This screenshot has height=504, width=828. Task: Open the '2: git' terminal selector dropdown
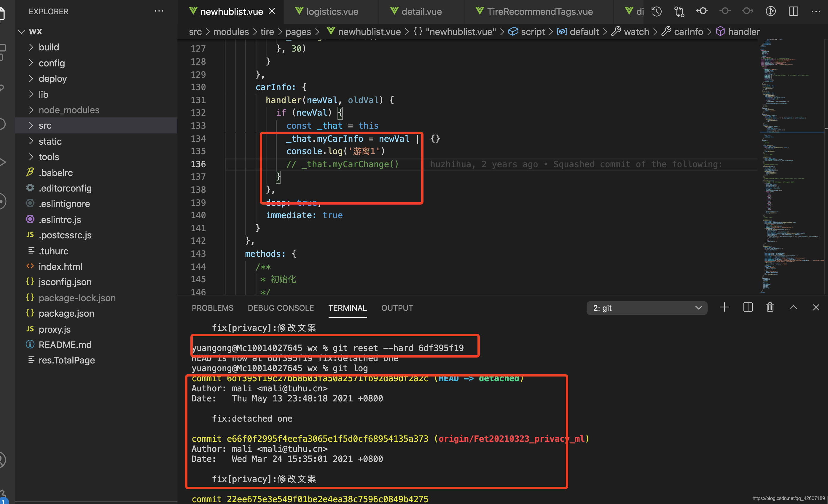[647, 308]
